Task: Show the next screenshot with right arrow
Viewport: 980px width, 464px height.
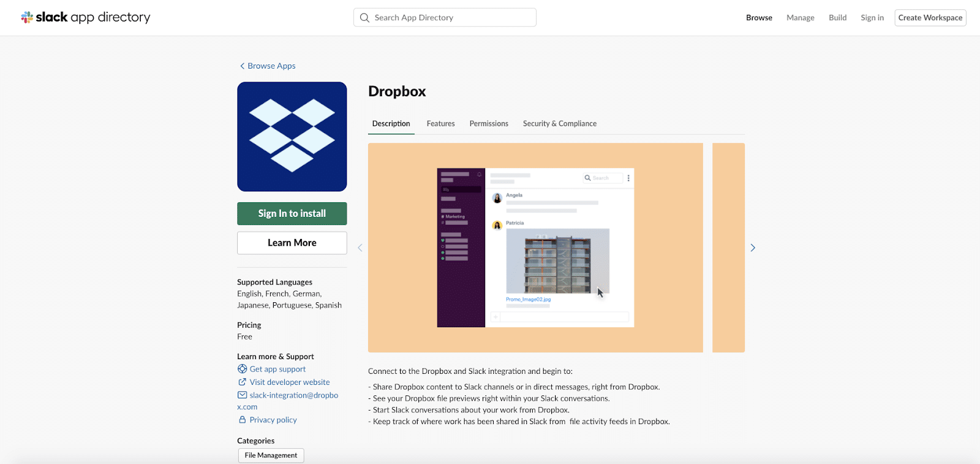Action: tap(753, 248)
